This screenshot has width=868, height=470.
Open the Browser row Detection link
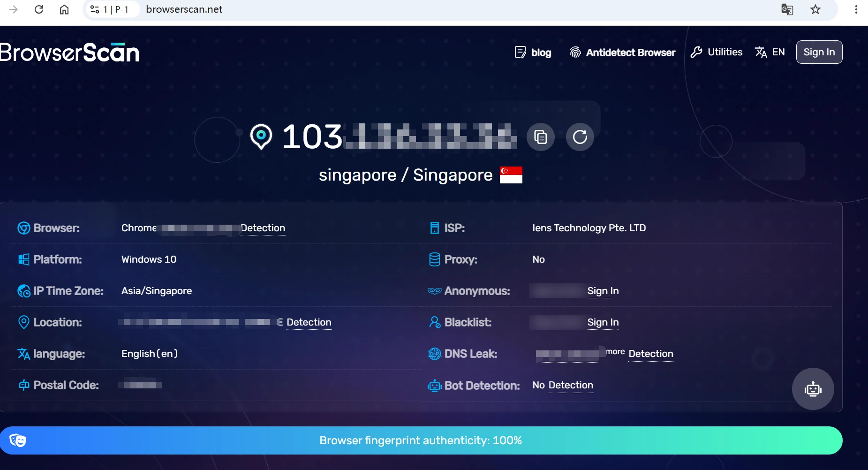point(263,228)
